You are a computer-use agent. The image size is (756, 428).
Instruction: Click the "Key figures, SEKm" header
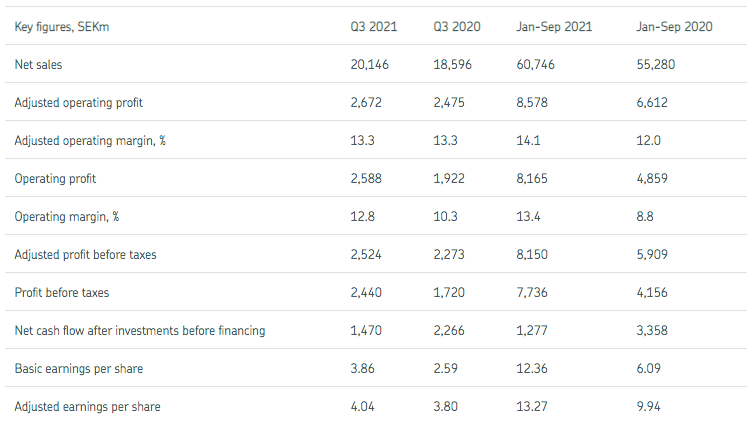coord(63,26)
